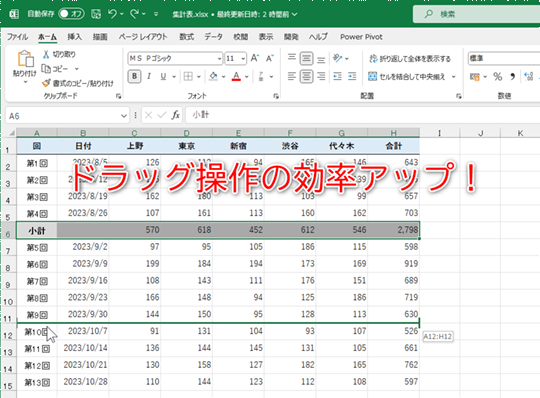Click the Merge and Center cells icon
This screenshot has height=398, width=540.
coord(372,76)
